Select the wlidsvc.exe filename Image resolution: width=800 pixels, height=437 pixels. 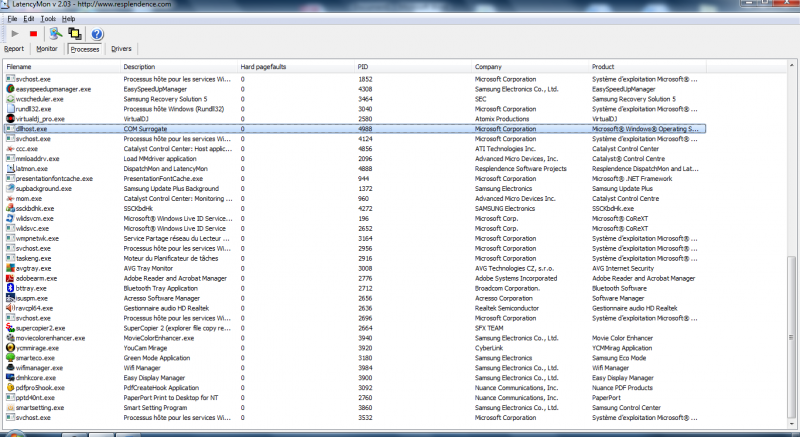pos(33,228)
